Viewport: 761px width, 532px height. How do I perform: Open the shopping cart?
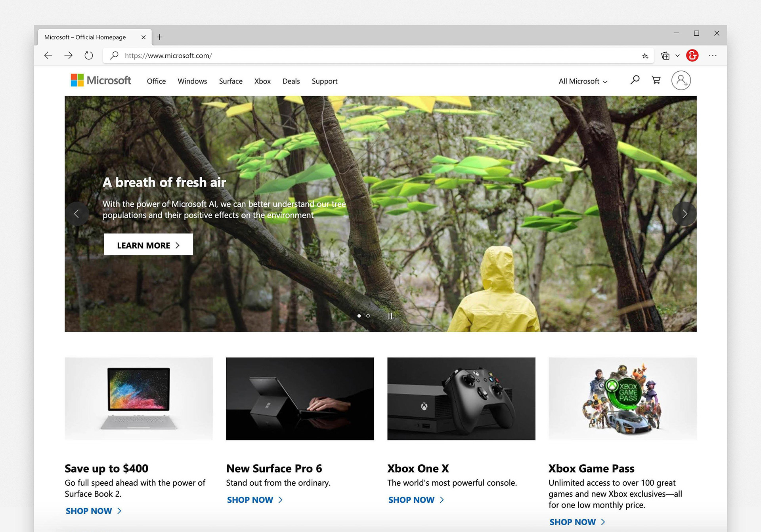click(656, 80)
